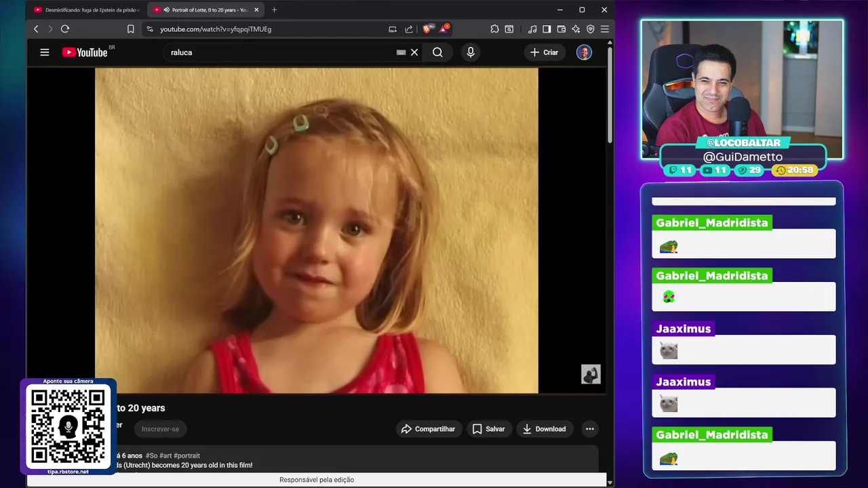Click the video watermark channel icon
Image resolution: width=868 pixels, height=488 pixels.
pos(591,374)
